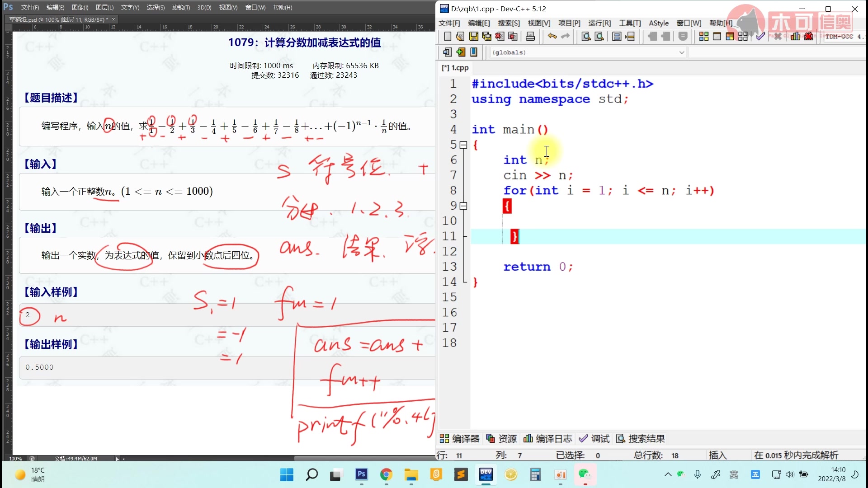868x488 pixels.
Task: Click the Profile analysis bar chart icon
Action: (x=795, y=37)
